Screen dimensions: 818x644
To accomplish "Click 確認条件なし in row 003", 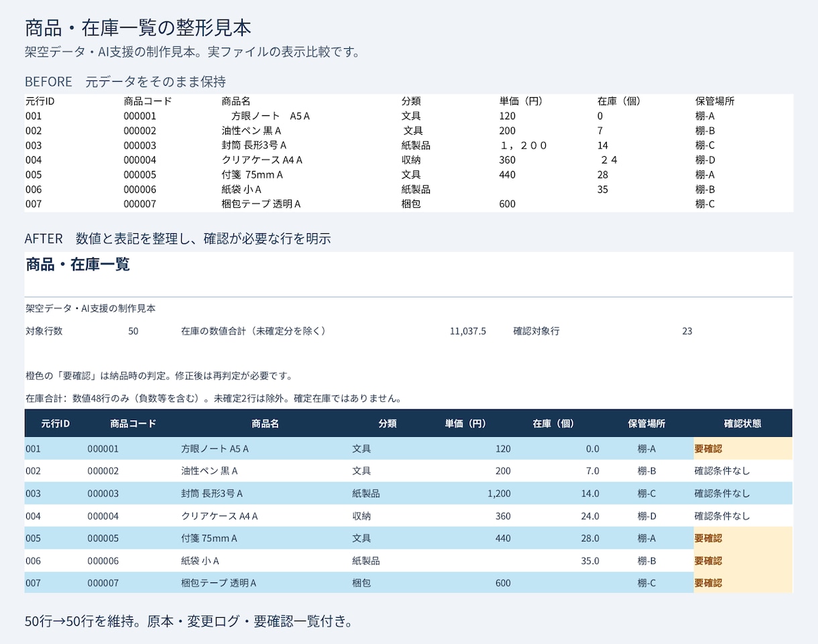I will tap(722, 493).
